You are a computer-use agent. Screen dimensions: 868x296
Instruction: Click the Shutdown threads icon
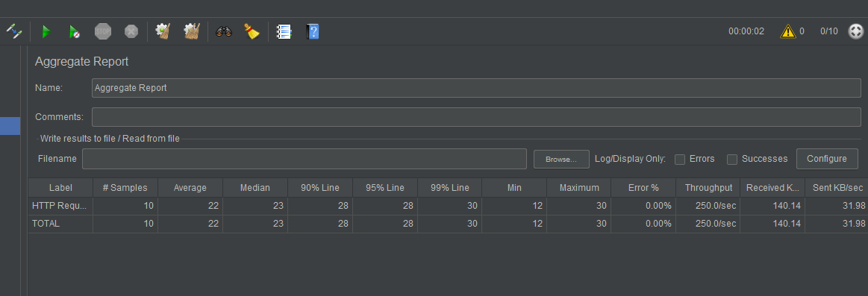click(131, 31)
